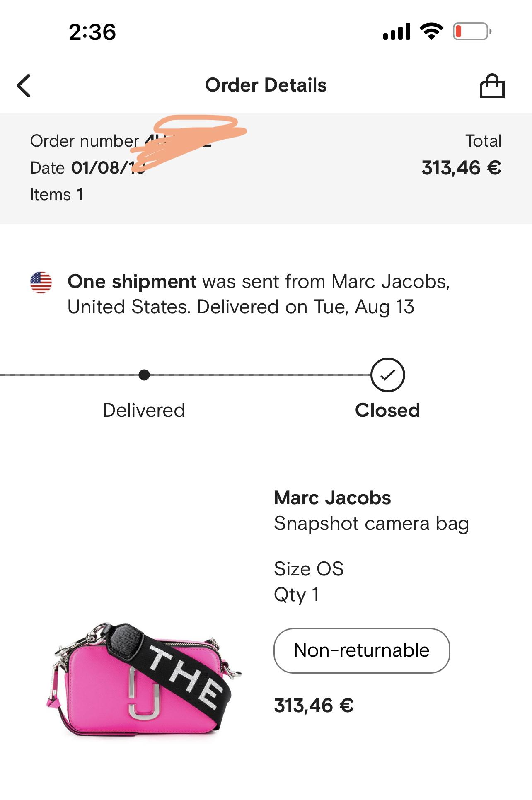
Task: Tap the 2:36 clock in status bar
Action: click(92, 32)
